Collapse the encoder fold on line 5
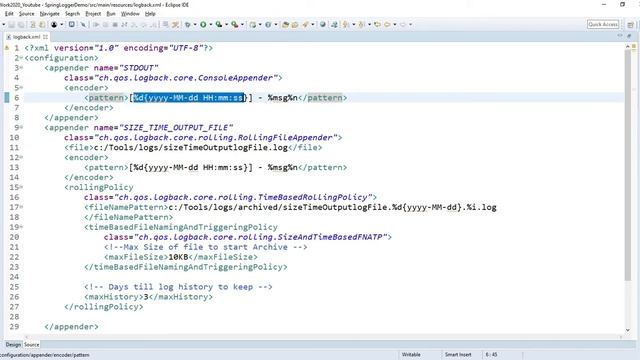This screenshot has width=640, height=360. [21, 88]
